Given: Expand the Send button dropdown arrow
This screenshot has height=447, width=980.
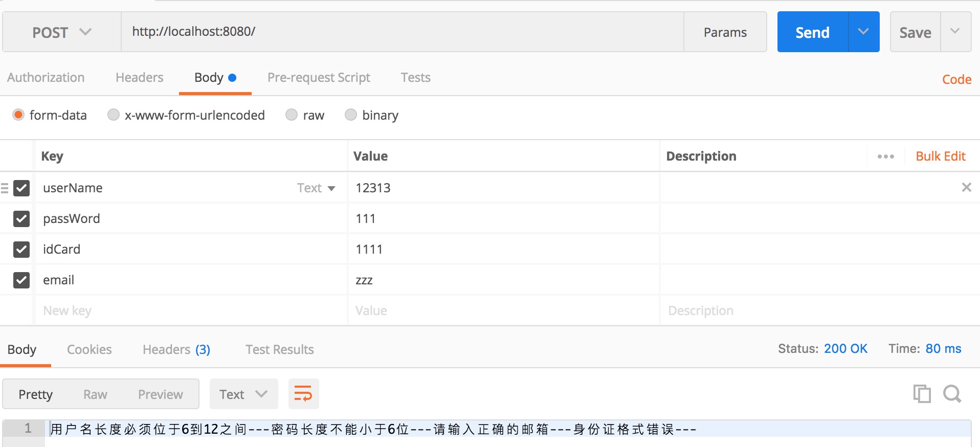Looking at the screenshot, I should coord(863,32).
